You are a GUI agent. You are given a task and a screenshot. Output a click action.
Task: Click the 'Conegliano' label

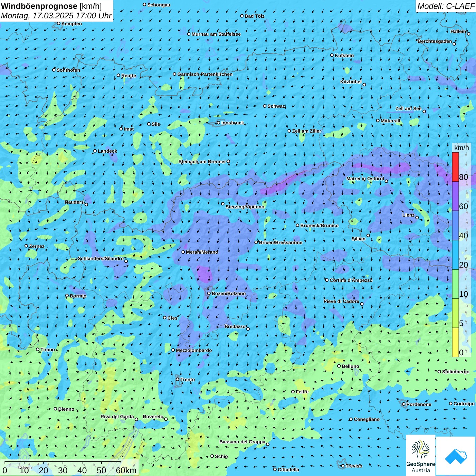367,419
